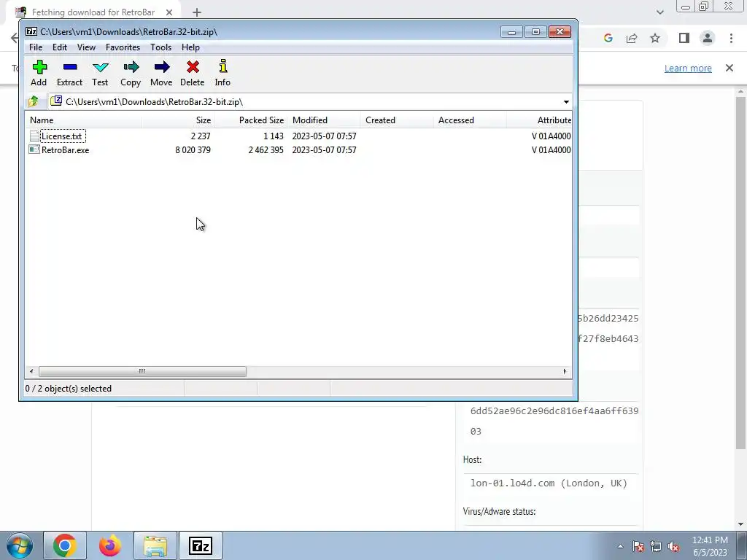Sort by Created column header
The height and width of the screenshot is (560, 747).
(x=397, y=120)
